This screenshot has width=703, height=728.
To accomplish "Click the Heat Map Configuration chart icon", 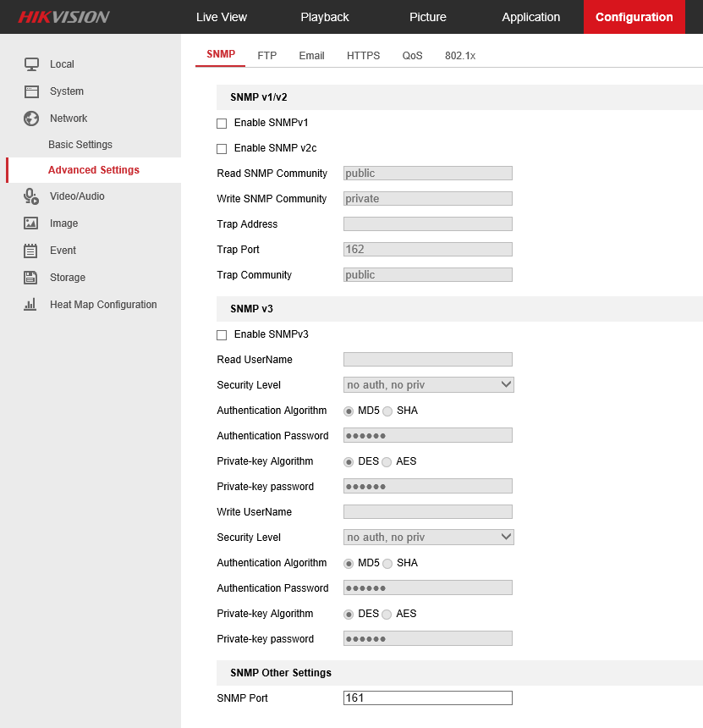I will coord(31,305).
